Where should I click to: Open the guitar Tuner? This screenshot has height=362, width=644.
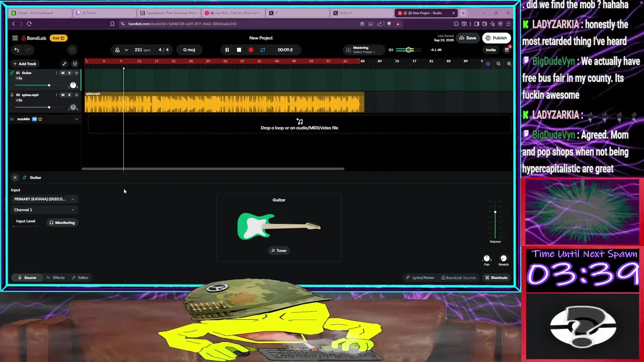[279, 250]
